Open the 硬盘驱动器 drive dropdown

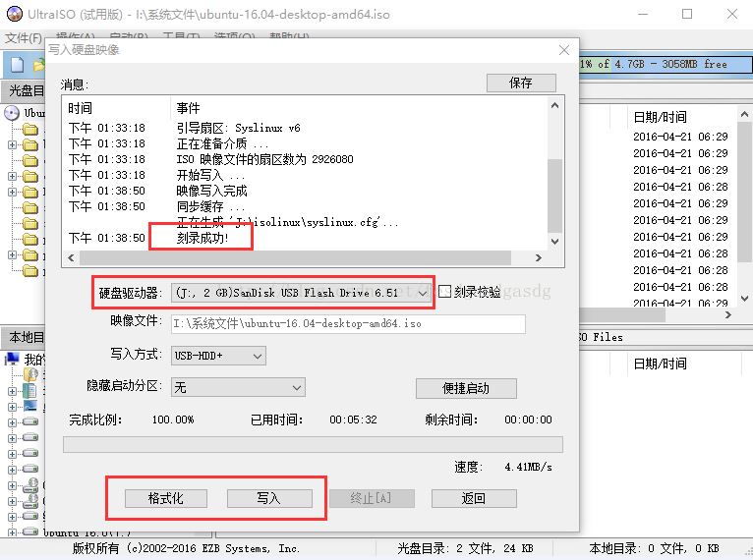(x=422, y=293)
